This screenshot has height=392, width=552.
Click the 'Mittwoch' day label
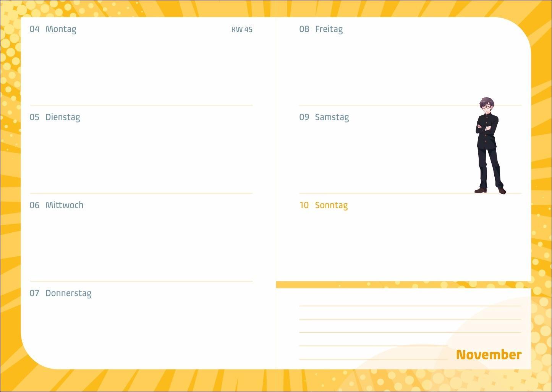[x=64, y=205]
